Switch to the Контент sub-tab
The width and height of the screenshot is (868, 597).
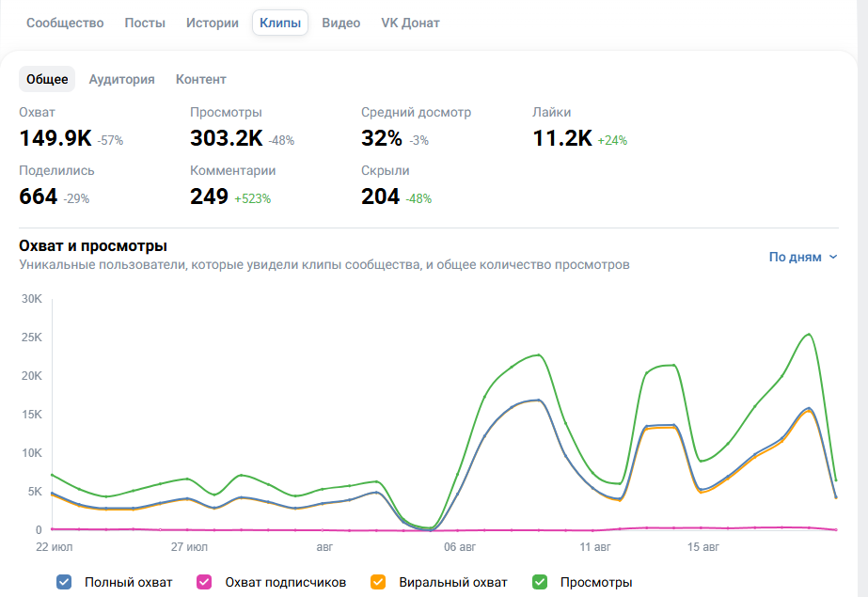point(201,79)
